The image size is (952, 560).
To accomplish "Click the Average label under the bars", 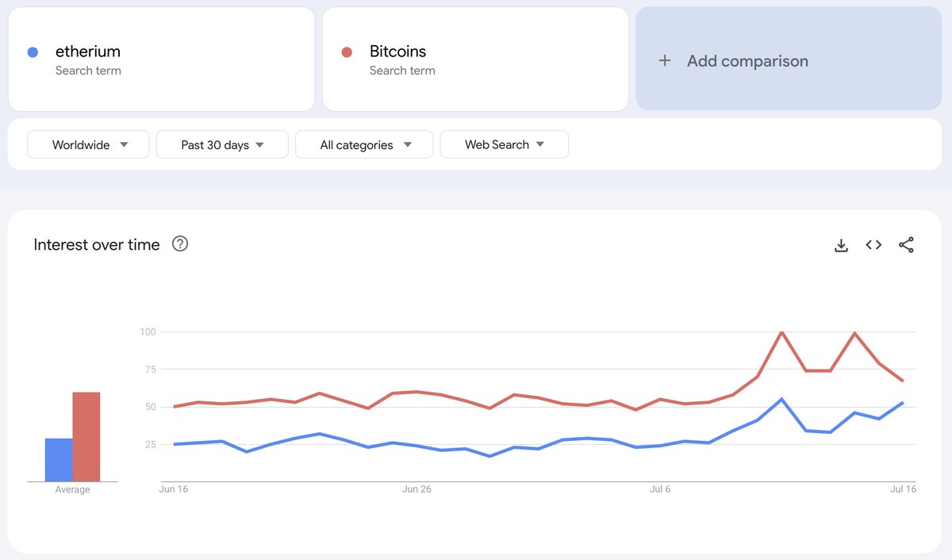I will pos(72,490).
